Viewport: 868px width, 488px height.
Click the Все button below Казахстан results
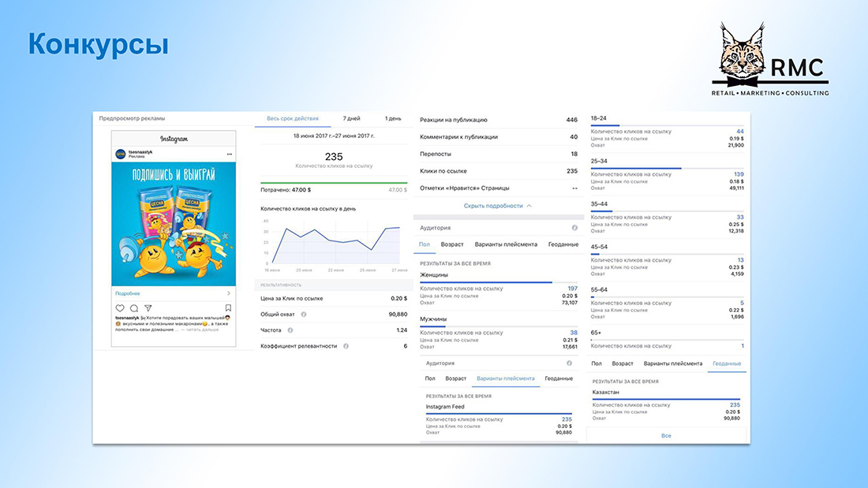pyautogui.click(x=666, y=435)
